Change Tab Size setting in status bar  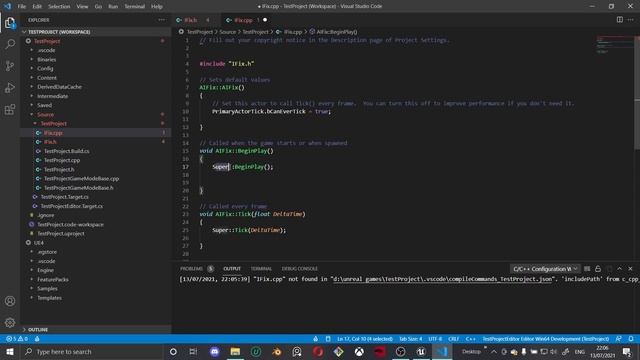pyautogui.click(x=411, y=339)
